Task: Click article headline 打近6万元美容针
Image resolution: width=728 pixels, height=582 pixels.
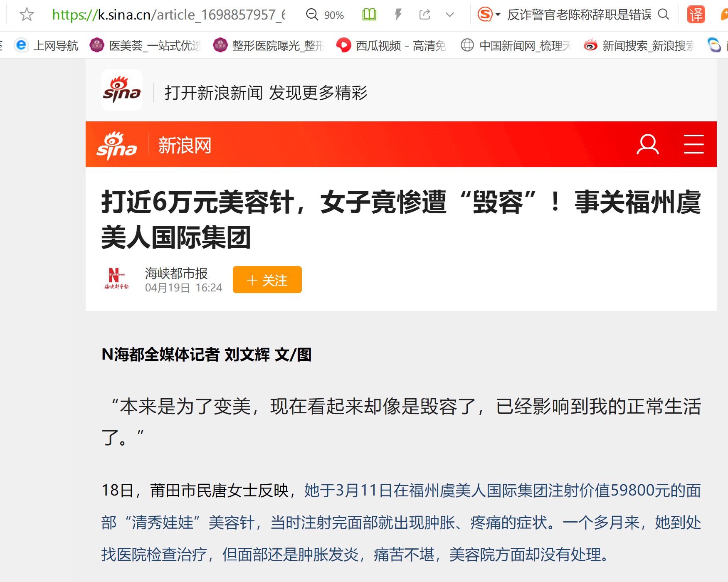Action: click(401, 219)
